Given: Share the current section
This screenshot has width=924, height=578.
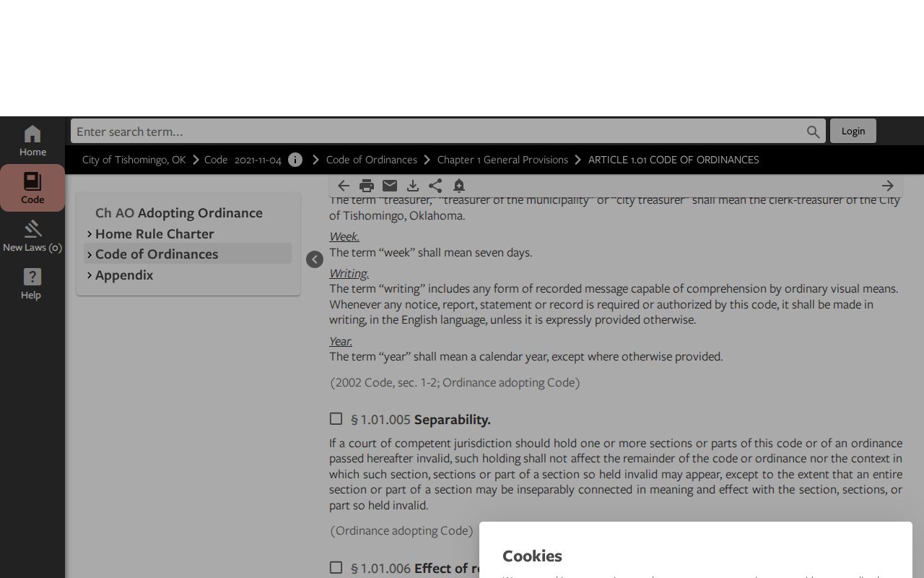Looking at the screenshot, I should coord(435,186).
